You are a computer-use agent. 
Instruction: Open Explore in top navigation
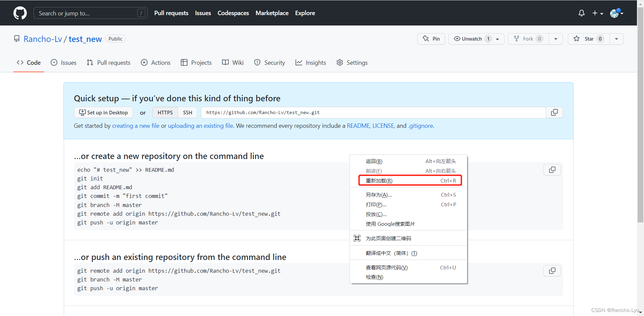pos(305,13)
